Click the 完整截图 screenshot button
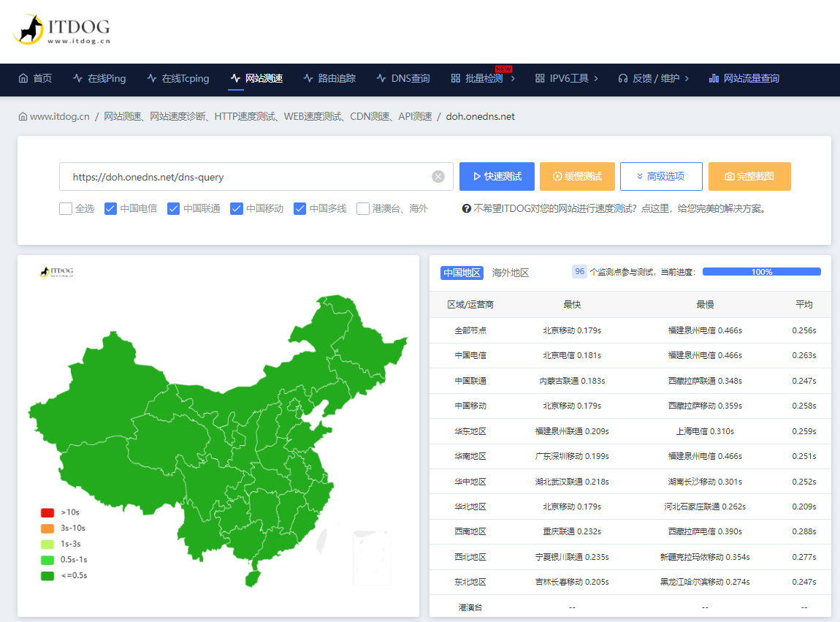The image size is (840, 622). 749,176
